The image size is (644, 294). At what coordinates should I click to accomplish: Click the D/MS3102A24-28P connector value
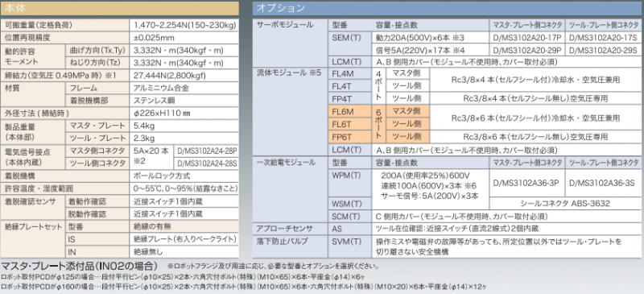pos(206,151)
